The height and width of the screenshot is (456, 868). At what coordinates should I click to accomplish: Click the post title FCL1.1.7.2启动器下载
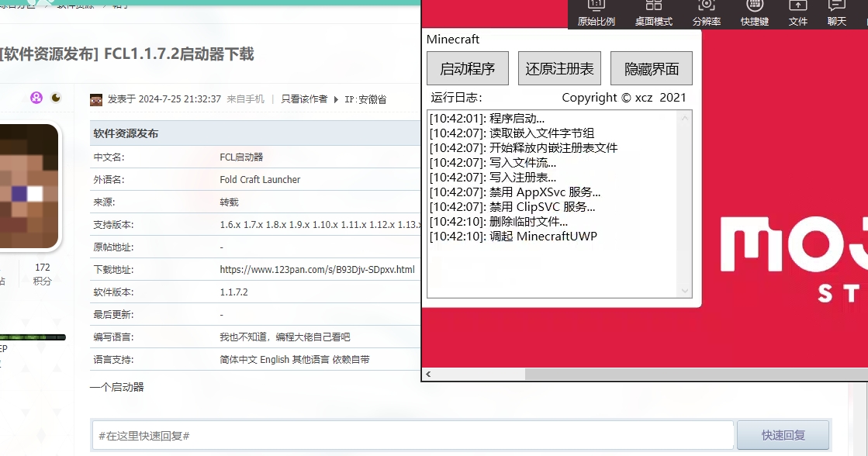pyautogui.click(x=179, y=54)
